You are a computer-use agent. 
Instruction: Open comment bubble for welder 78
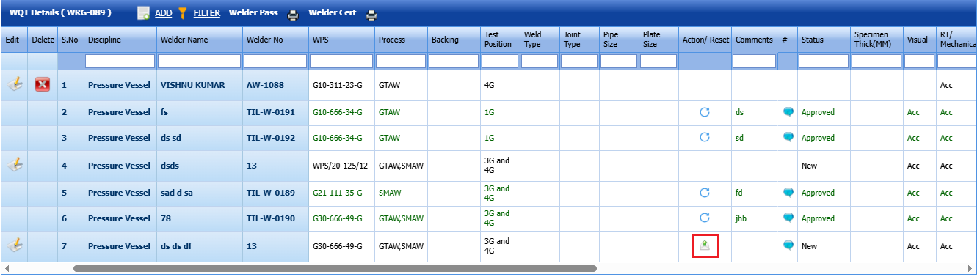click(x=788, y=218)
